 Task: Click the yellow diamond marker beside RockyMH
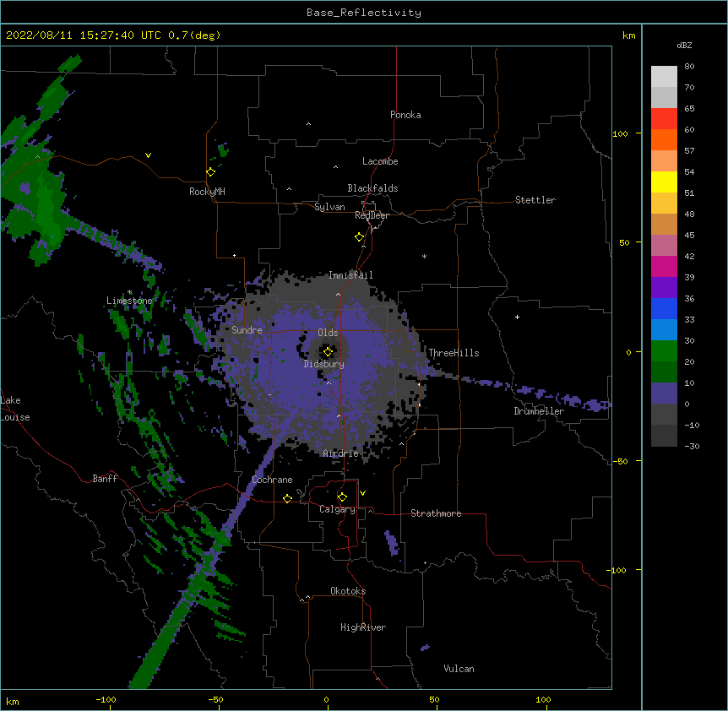pos(211,172)
